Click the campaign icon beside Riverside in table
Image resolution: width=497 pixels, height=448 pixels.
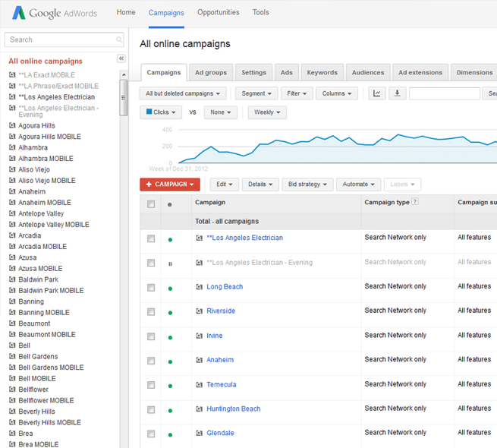(199, 311)
